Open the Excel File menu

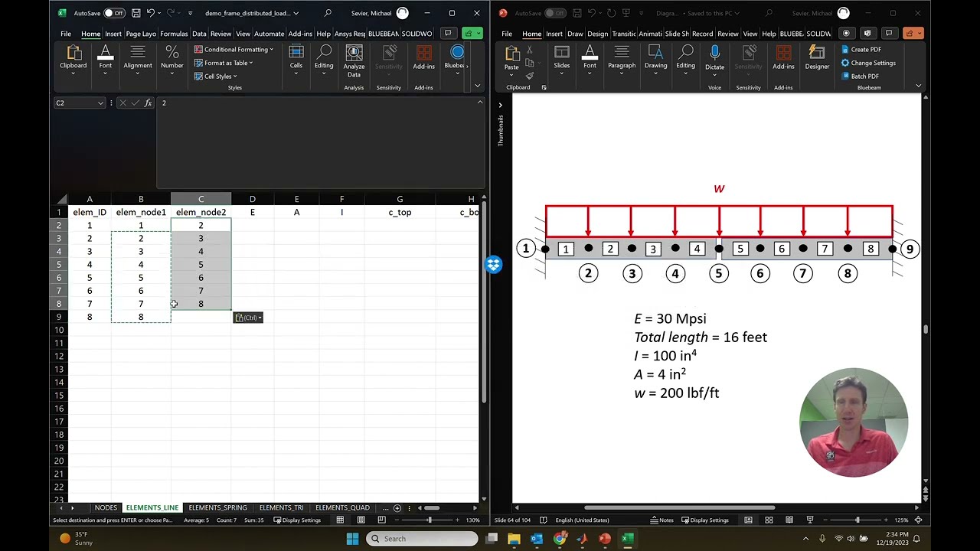click(x=66, y=34)
